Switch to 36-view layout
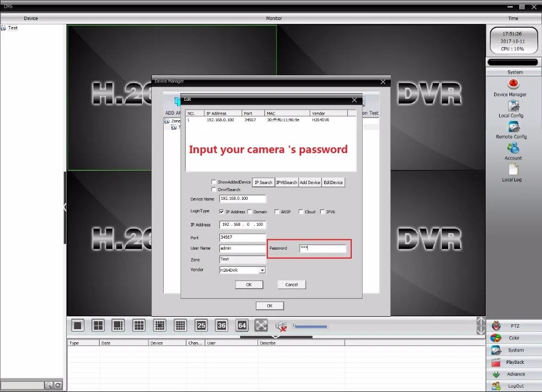This screenshot has height=392, width=542. pos(222,325)
